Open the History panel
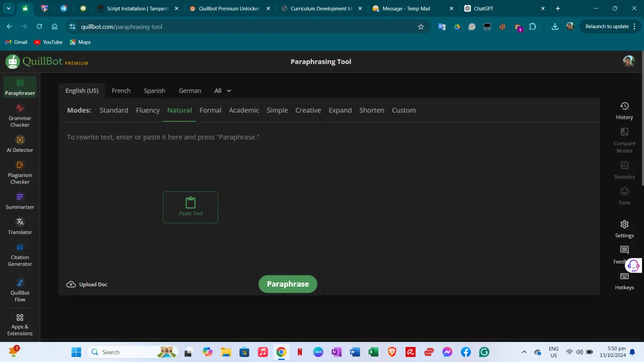Screen dimensions: 644x362 [624, 111]
